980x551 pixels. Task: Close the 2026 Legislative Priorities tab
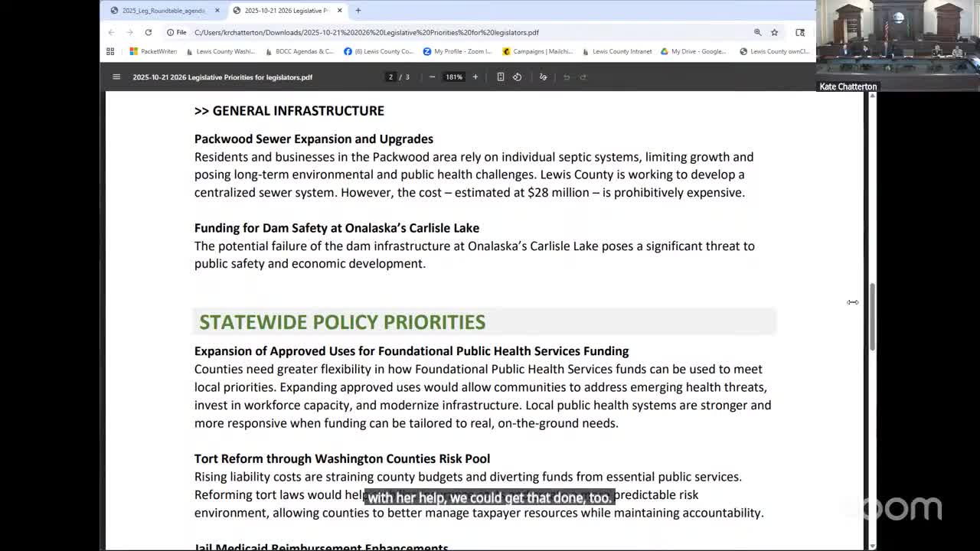[x=339, y=11]
